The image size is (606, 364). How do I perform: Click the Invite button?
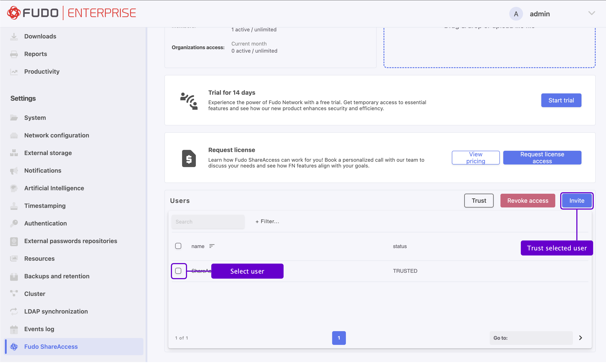(577, 201)
